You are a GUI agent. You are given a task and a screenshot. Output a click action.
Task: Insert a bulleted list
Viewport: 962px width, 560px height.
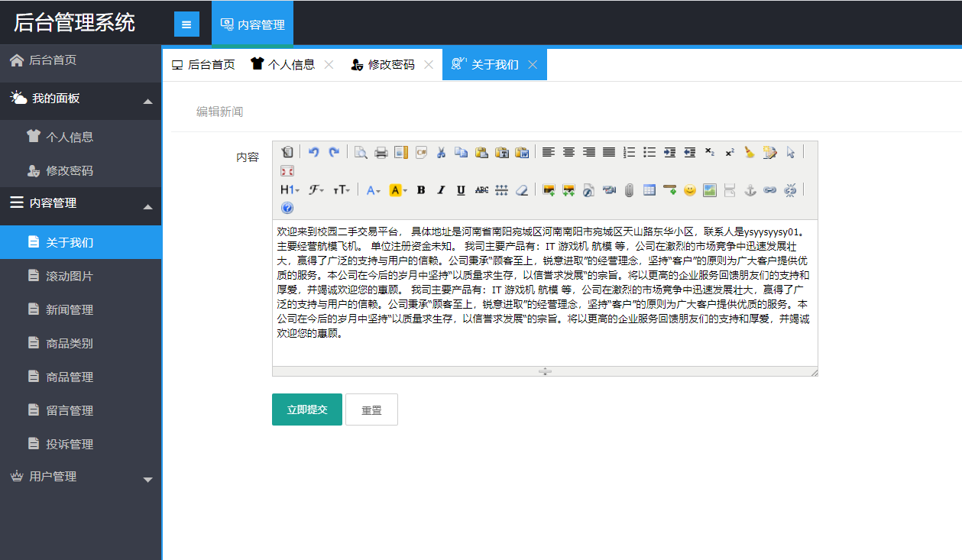coord(649,152)
